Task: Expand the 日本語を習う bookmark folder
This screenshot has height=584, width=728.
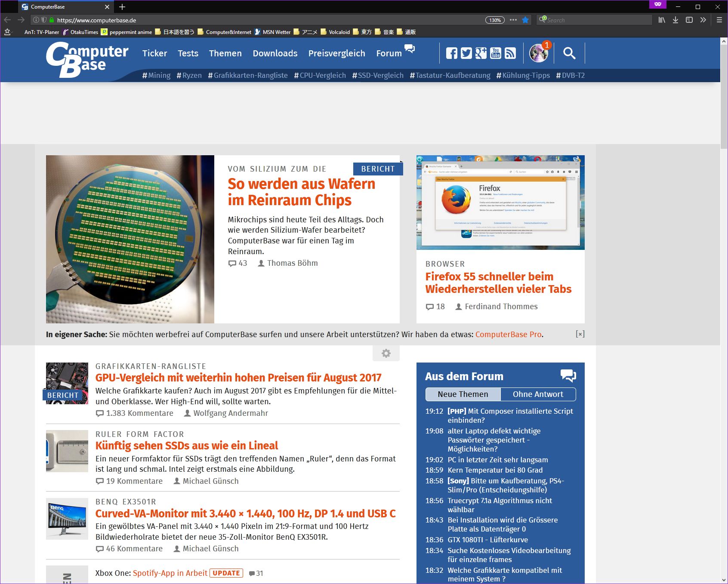Action: [175, 32]
